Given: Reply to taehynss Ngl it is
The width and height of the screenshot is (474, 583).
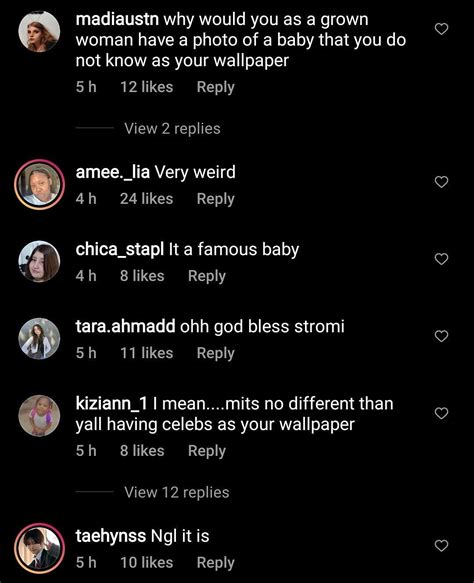Looking at the screenshot, I should (216, 563).
